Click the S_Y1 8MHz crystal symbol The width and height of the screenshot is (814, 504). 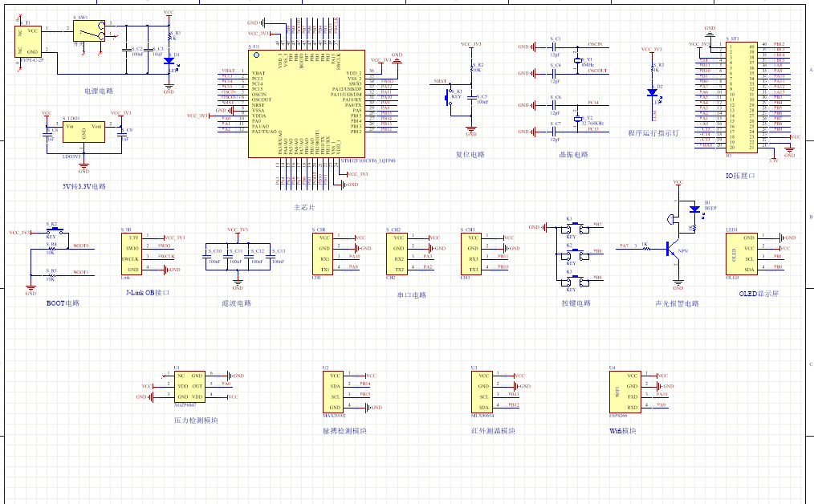[x=577, y=61]
